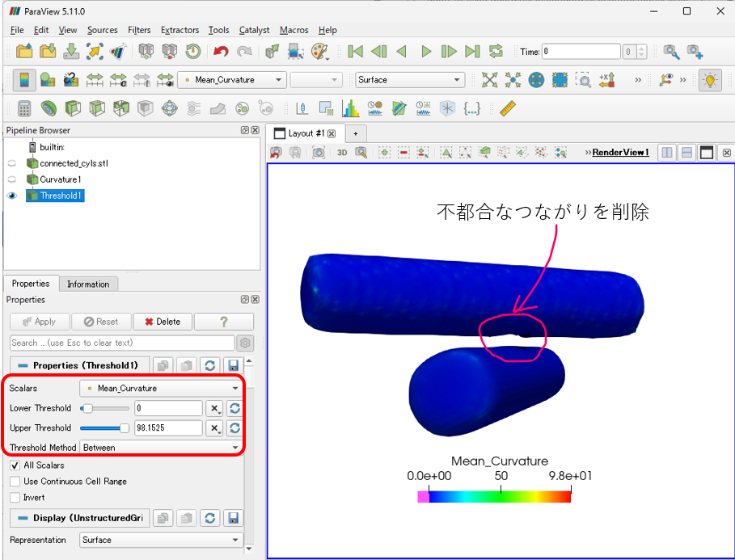Apply the Contour filter from the toolbar
This screenshot has width=735, height=560.
coord(49,108)
